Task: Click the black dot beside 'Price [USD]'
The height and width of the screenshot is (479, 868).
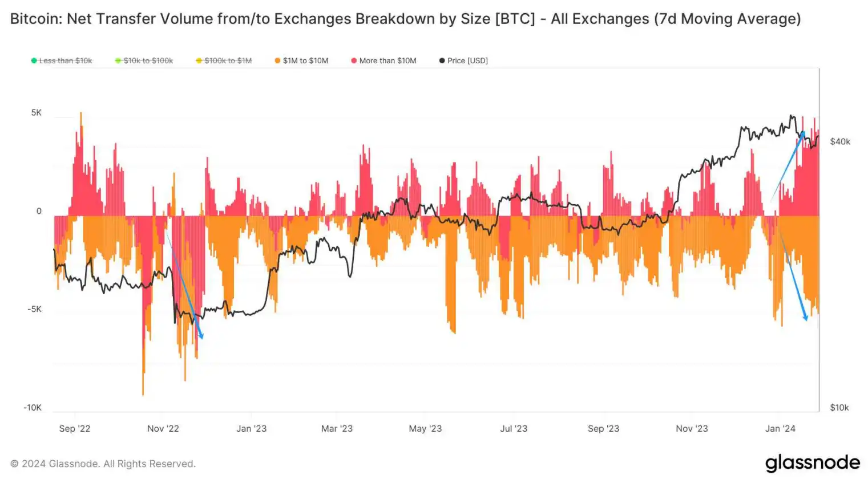Action: click(442, 60)
